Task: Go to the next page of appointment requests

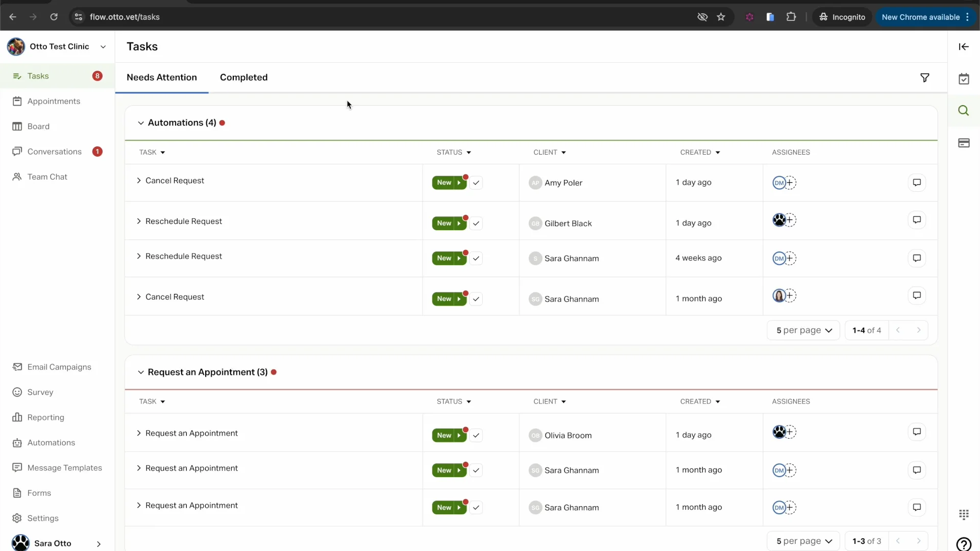Action: [x=919, y=541]
